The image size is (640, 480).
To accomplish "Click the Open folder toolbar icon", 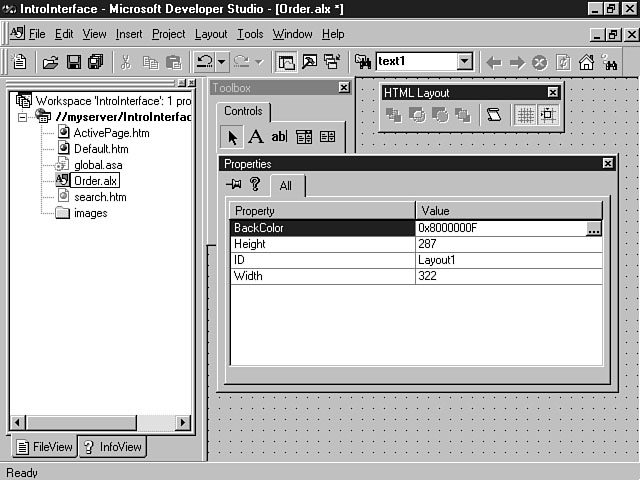I will point(50,62).
